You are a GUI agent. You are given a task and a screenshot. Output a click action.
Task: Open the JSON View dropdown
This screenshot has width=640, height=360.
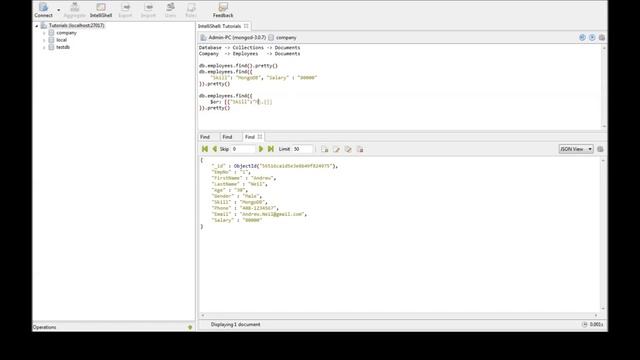(576, 149)
